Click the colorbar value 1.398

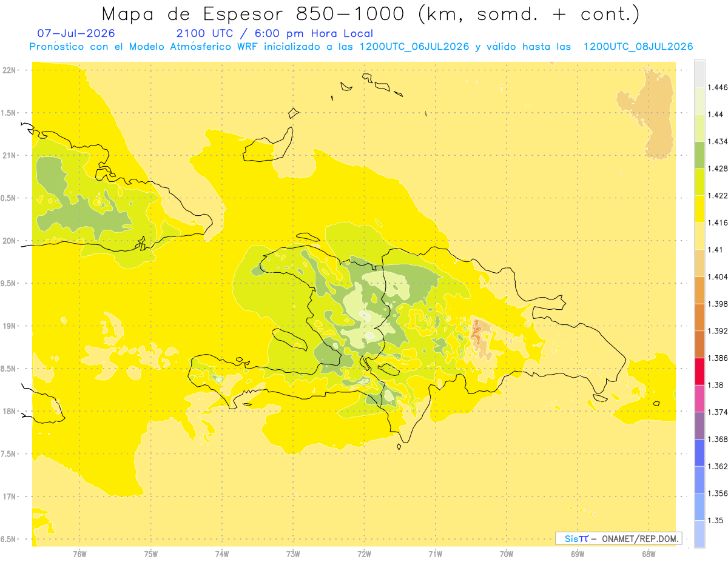click(718, 304)
